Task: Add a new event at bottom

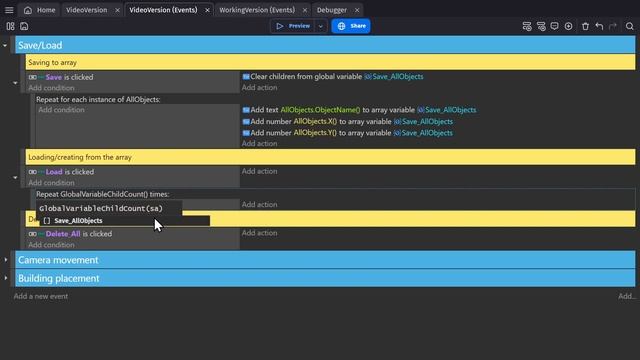Action: (41, 296)
